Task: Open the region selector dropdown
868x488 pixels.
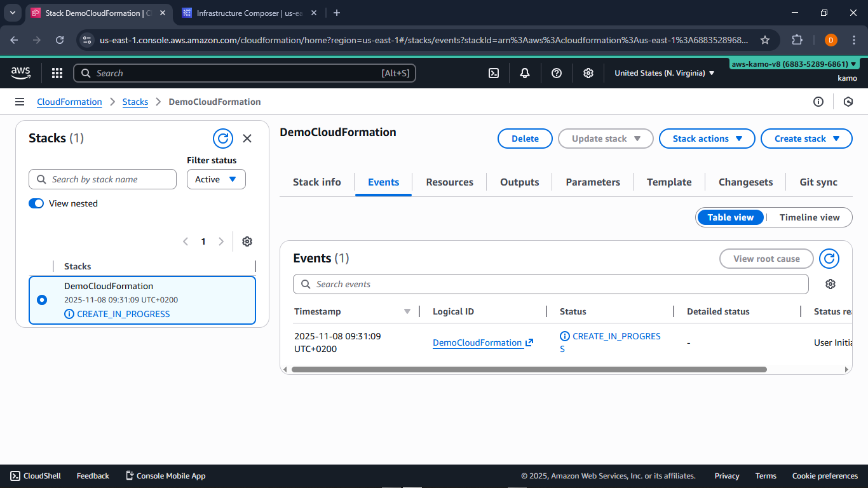Action: click(x=663, y=72)
